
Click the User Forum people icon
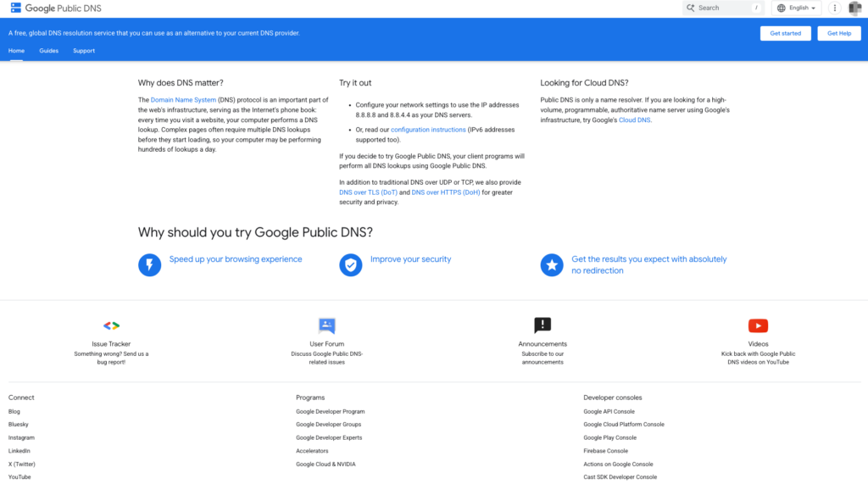coord(326,325)
